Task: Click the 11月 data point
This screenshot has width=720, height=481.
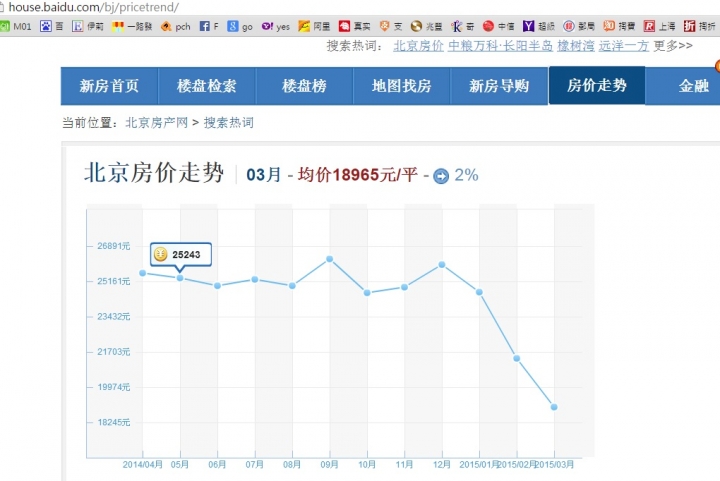Action: click(404, 287)
